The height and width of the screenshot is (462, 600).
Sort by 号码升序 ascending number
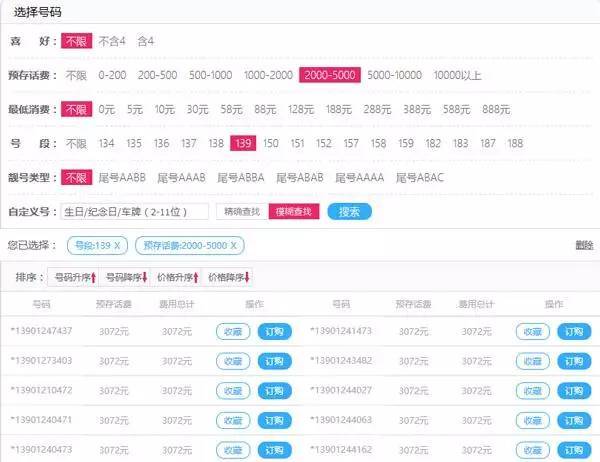(x=73, y=277)
